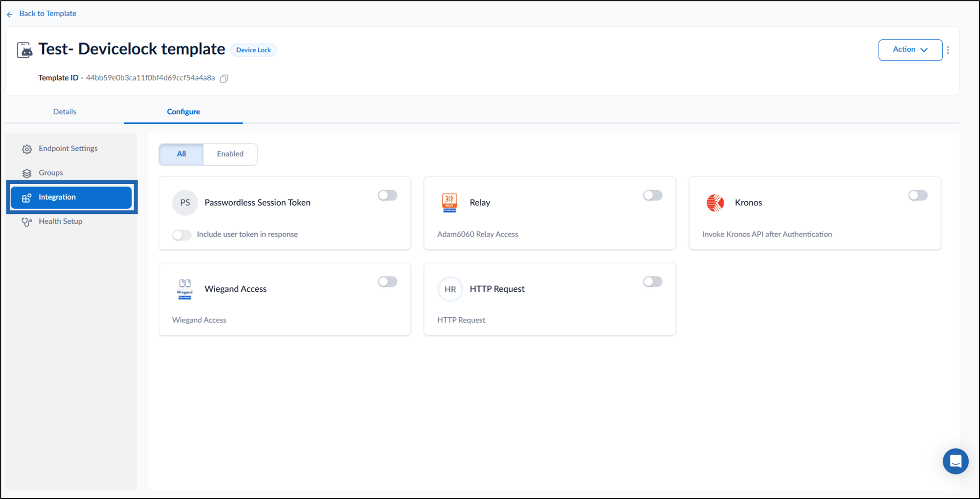The height and width of the screenshot is (499, 980).
Task: Open Endpoint Settings section
Action: pyautogui.click(x=71, y=149)
